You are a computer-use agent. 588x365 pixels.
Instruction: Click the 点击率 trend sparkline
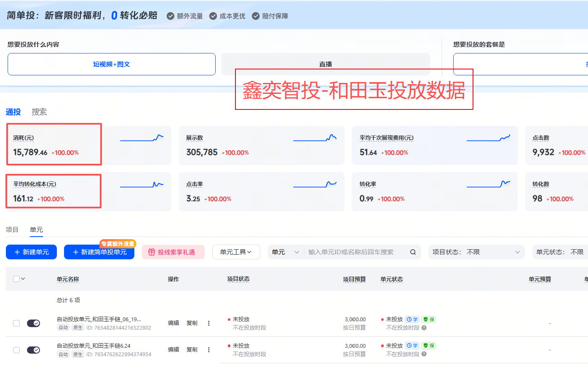click(x=315, y=184)
